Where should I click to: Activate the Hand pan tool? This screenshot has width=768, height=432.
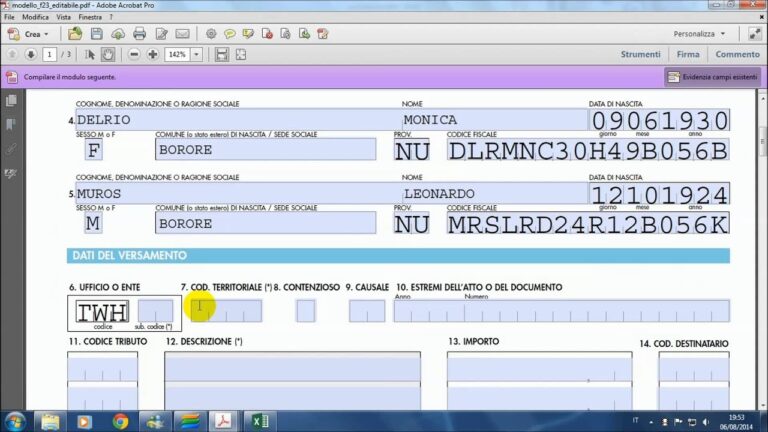point(108,54)
